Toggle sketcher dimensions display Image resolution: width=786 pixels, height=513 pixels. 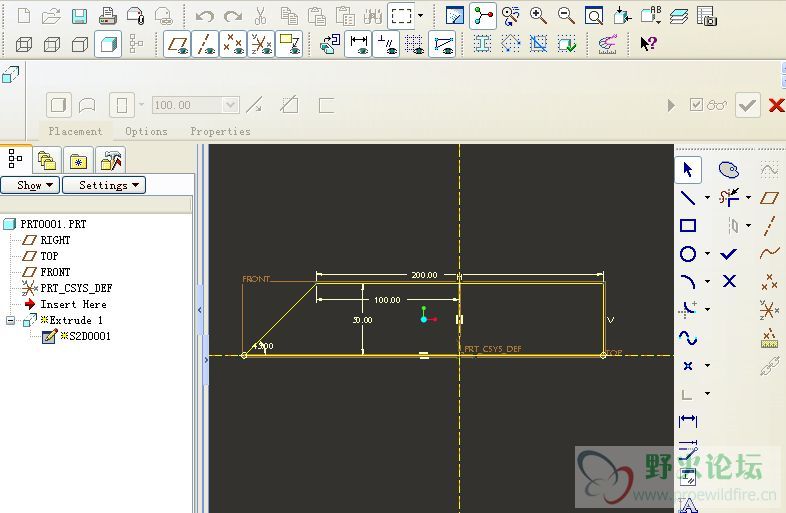[358, 45]
